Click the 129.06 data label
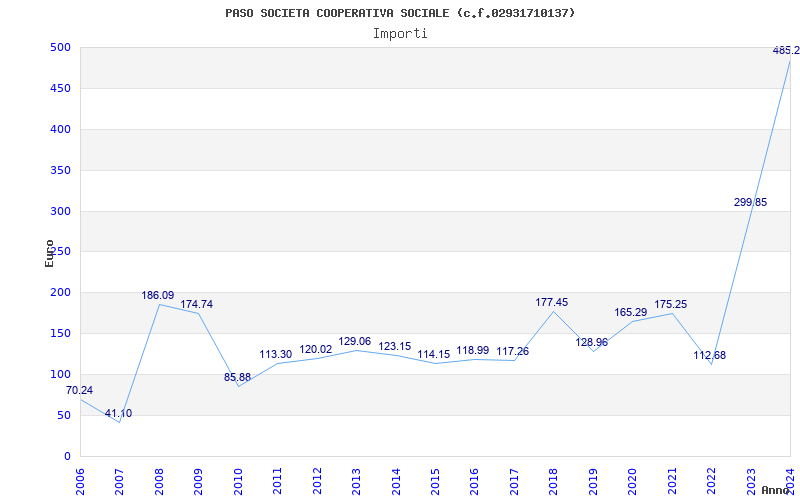 (x=355, y=341)
